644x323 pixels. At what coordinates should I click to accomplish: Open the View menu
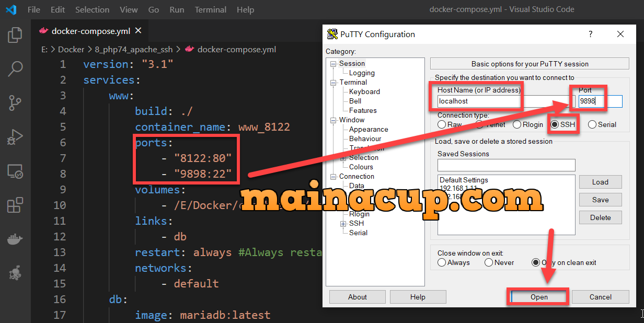(x=129, y=9)
